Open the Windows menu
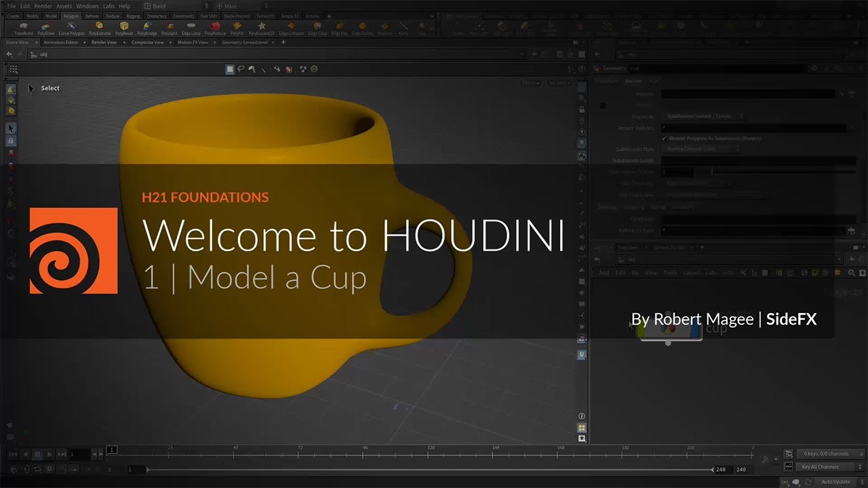 (87, 6)
